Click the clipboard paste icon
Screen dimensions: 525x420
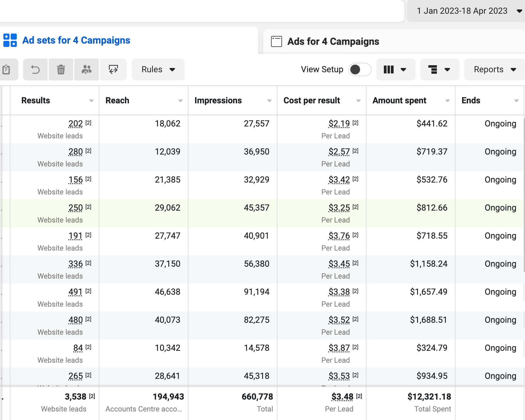(x=7, y=69)
